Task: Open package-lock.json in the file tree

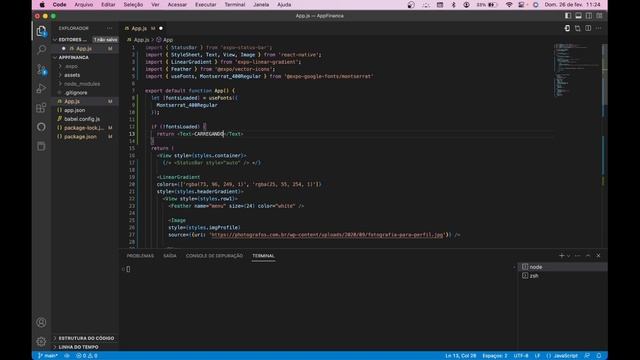Action: click(x=85, y=128)
